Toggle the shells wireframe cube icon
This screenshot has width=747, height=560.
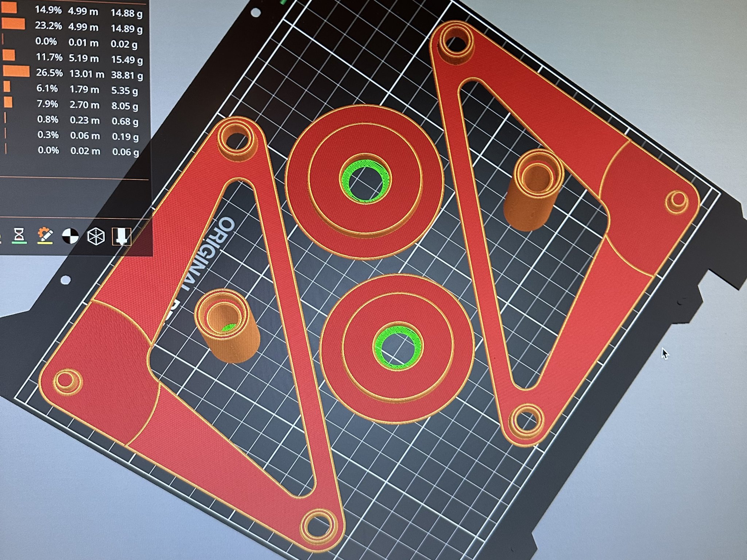tap(96, 237)
